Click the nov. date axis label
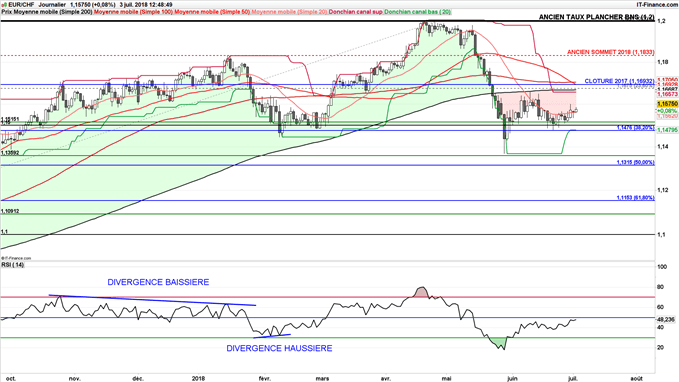This screenshot has height=382, width=679. (x=75, y=378)
